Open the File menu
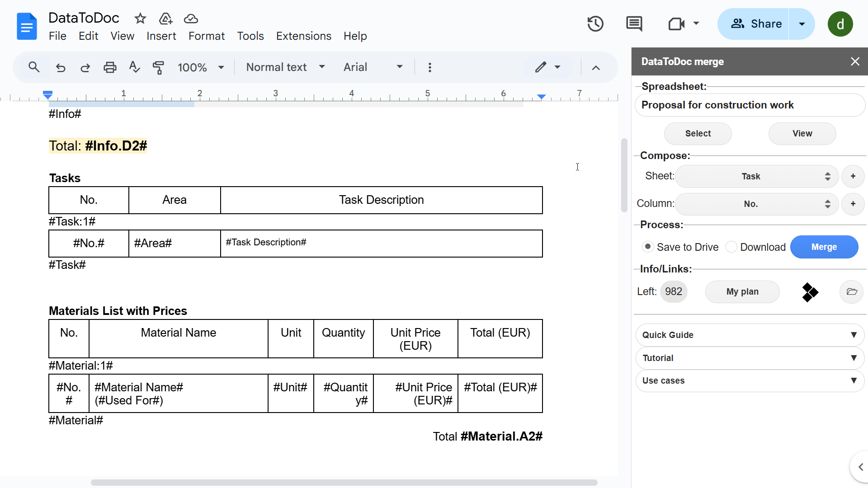The height and width of the screenshot is (488, 868). click(57, 36)
